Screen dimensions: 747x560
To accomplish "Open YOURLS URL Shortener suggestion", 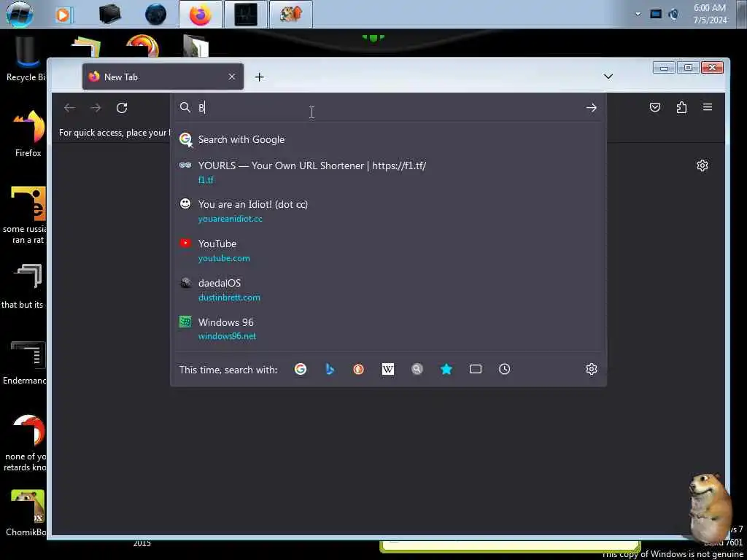I will pyautogui.click(x=388, y=172).
